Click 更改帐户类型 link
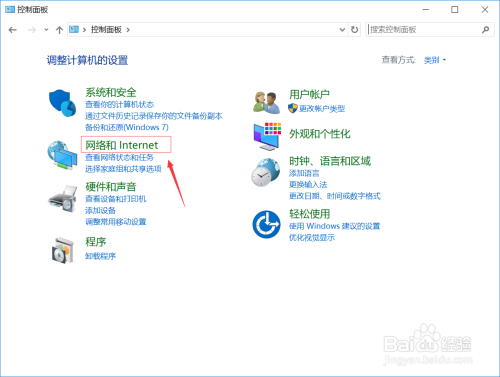The height and width of the screenshot is (377, 500). tap(322, 109)
